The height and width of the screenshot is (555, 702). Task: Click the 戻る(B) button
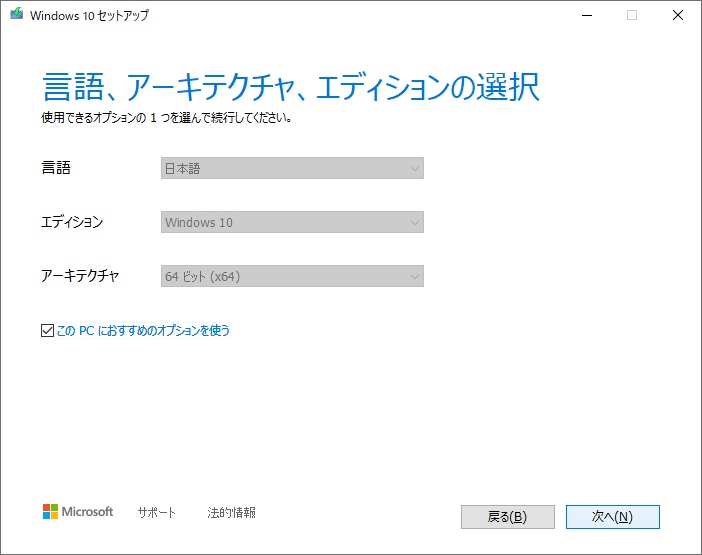point(508,517)
